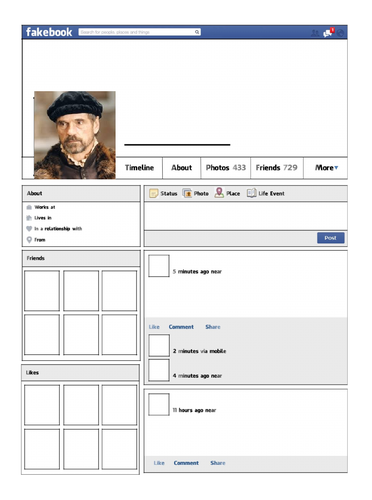Click the search magnifier icon
The height and width of the screenshot is (500, 372).
(197, 32)
